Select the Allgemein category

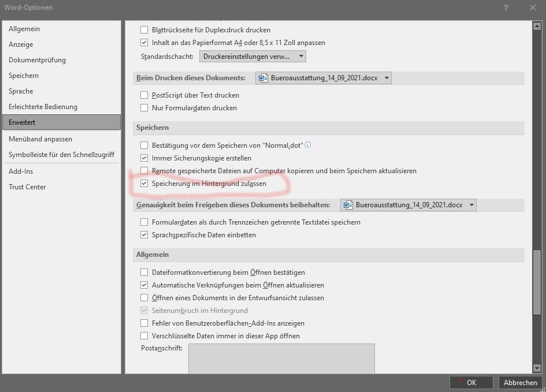61,29
